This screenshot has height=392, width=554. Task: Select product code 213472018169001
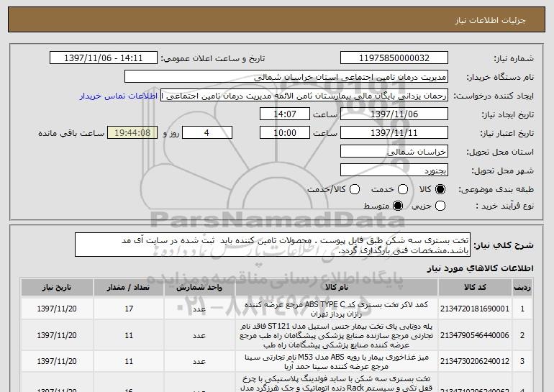(475, 309)
